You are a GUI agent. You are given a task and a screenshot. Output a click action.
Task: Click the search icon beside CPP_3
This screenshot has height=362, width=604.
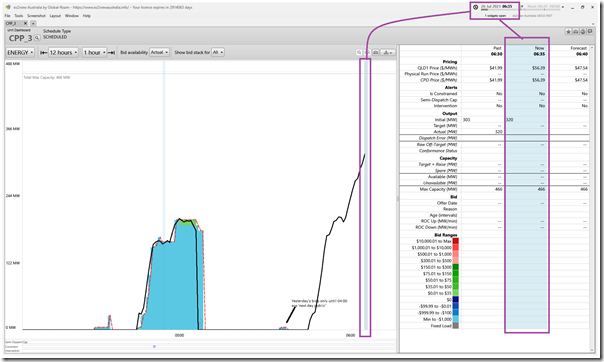pos(37,38)
